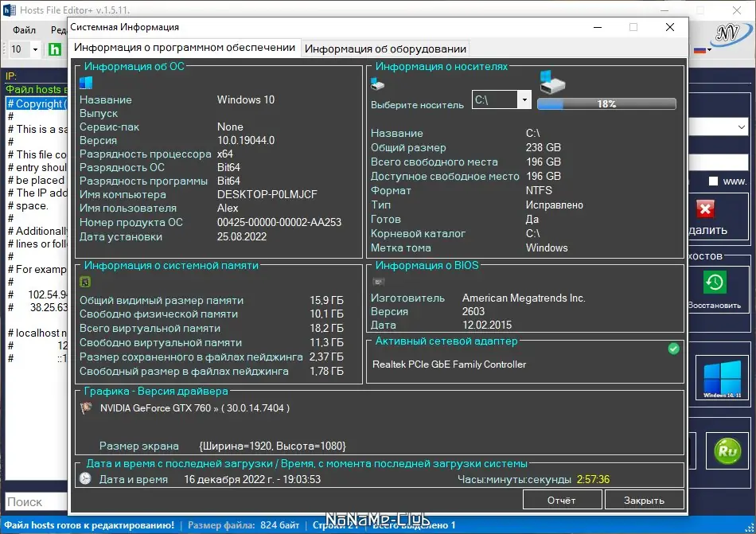
Task: Click the memory chip icon in system memory section
Action: coord(85,282)
